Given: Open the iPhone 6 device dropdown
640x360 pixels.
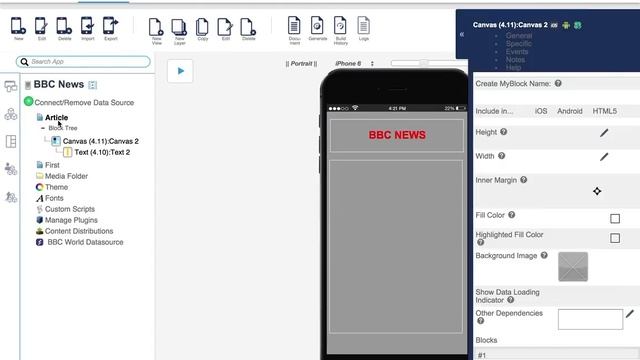Looking at the screenshot, I should [354, 64].
